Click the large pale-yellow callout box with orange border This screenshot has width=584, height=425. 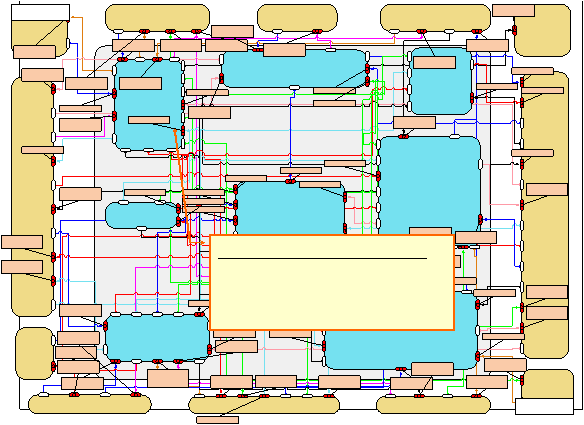pyautogui.click(x=332, y=282)
